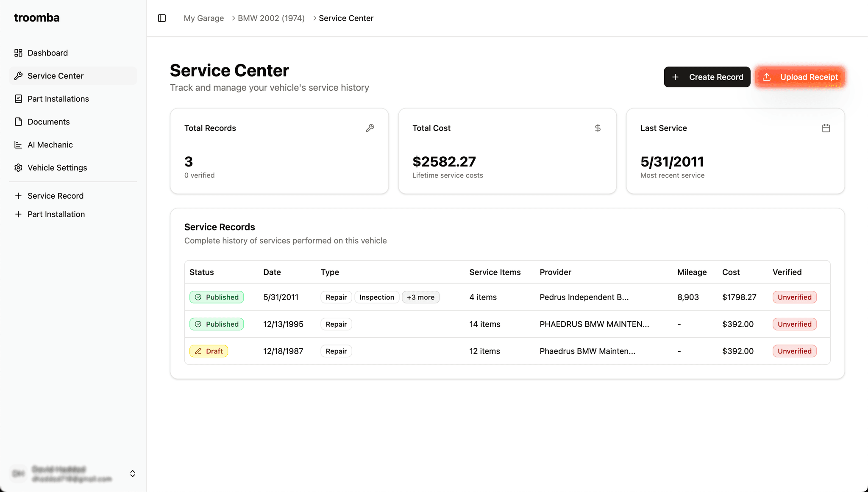Expand the user account switcher chevron
Screen dimensions: 868x492
click(x=133, y=473)
